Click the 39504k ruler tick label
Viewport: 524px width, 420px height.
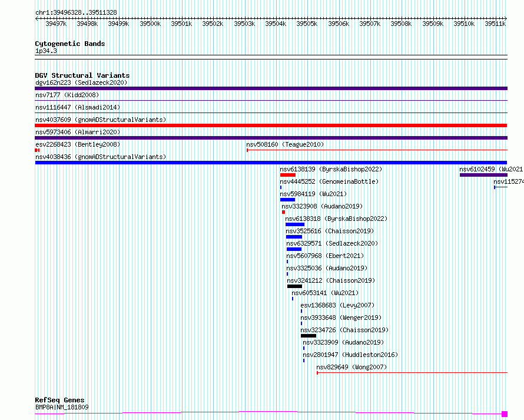(x=276, y=24)
